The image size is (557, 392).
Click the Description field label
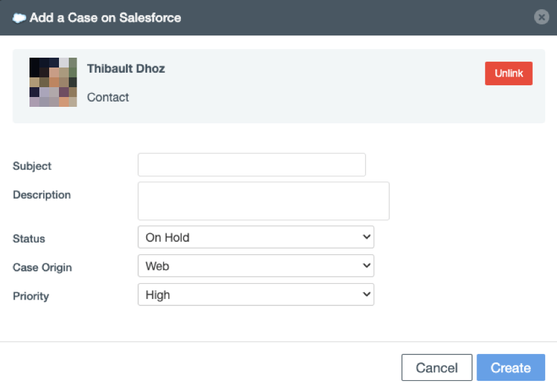(41, 195)
